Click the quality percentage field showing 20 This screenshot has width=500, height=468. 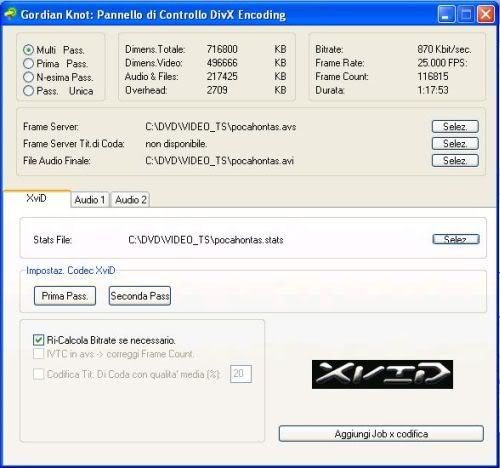(x=241, y=374)
